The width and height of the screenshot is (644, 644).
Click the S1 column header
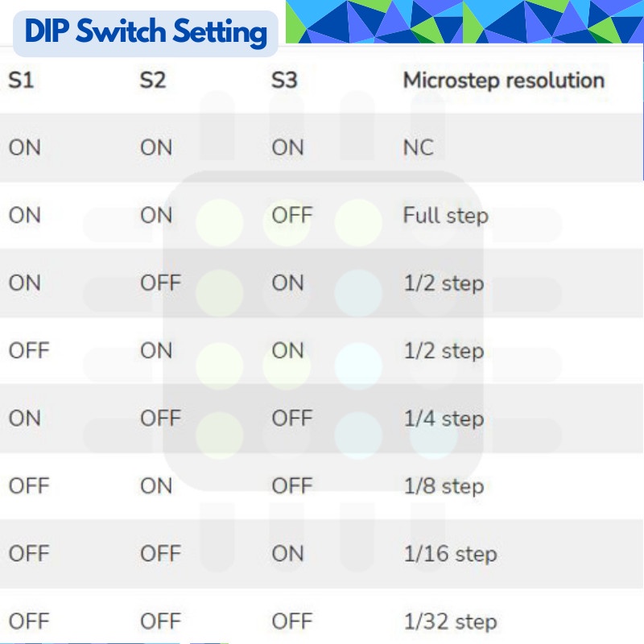[21, 80]
